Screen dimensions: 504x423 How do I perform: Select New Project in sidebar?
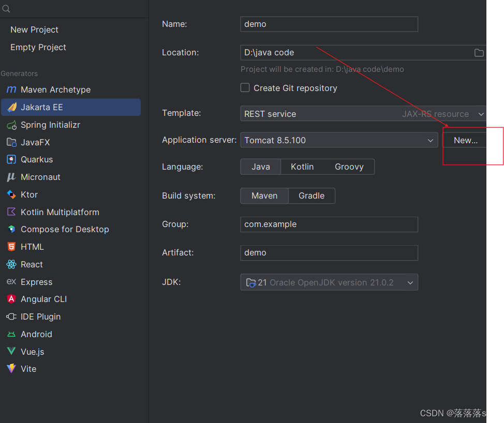coord(34,29)
